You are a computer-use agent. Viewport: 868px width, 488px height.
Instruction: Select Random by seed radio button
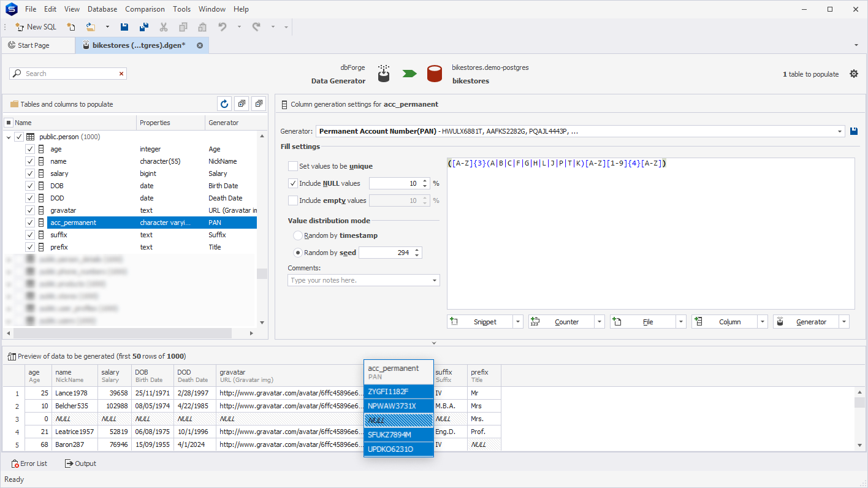(x=298, y=253)
